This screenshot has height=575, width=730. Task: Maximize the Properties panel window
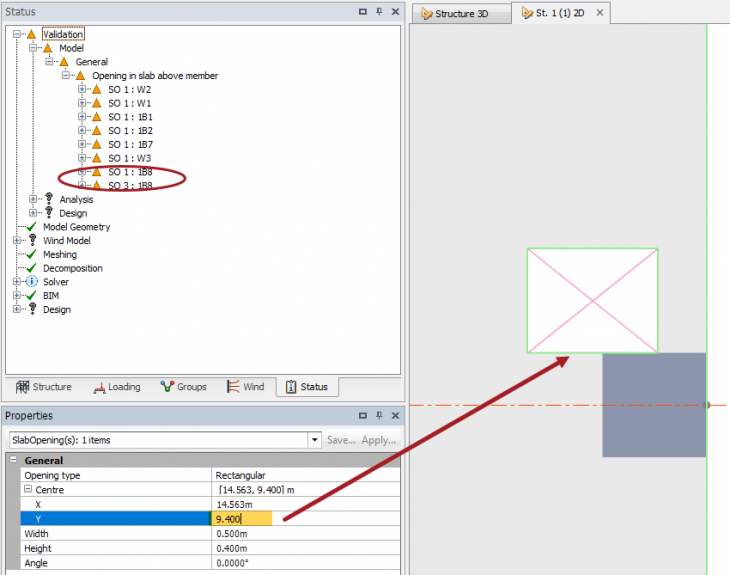[363, 415]
